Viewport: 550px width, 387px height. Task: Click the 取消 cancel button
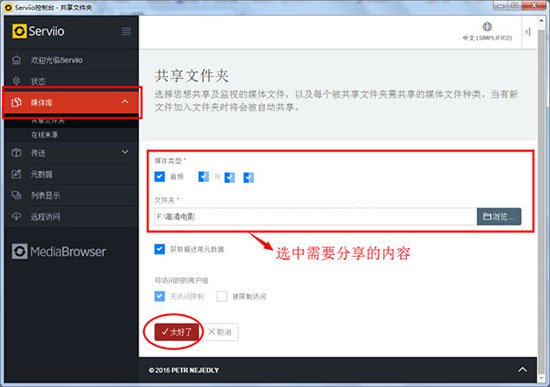(x=220, y=332)
